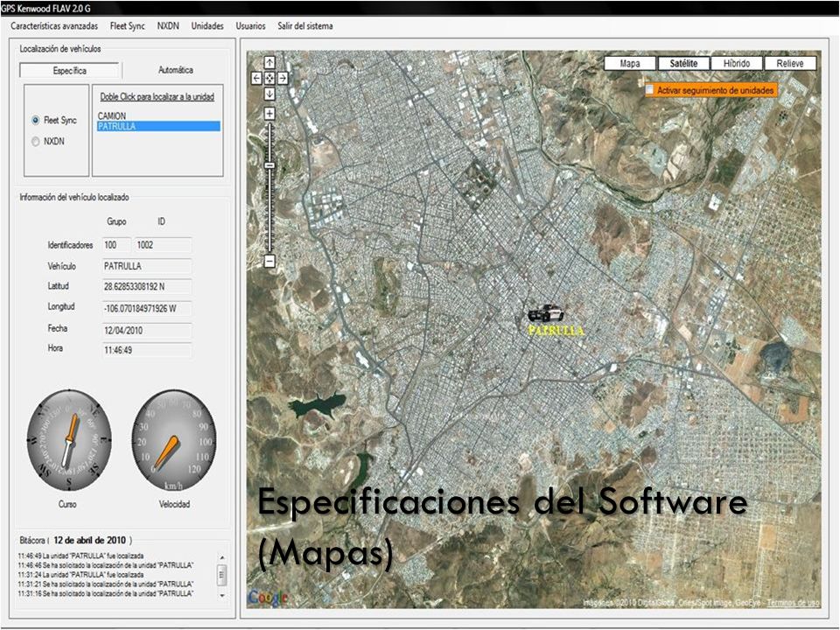Click the patrol car marker on map
The image size is (840, 630).
(545, 313)
